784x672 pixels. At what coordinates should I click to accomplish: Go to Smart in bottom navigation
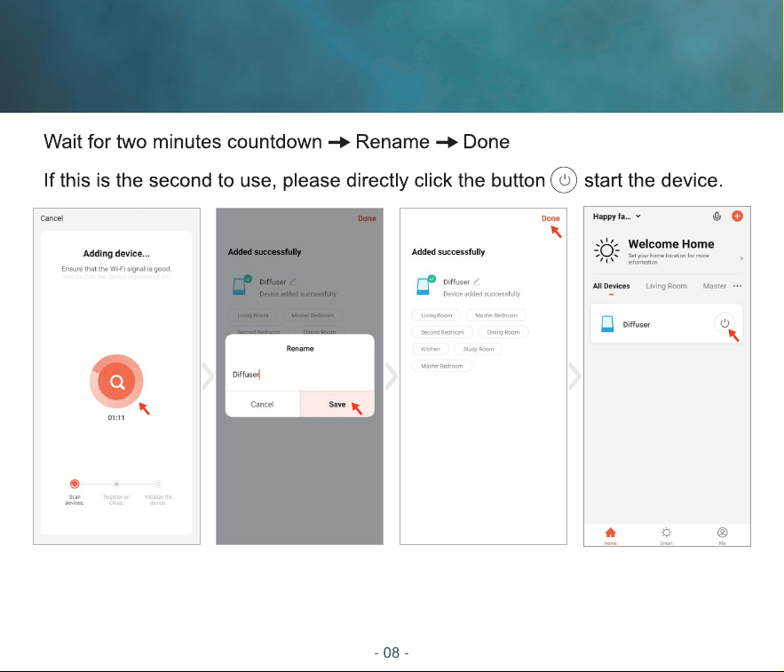(666, 535)
